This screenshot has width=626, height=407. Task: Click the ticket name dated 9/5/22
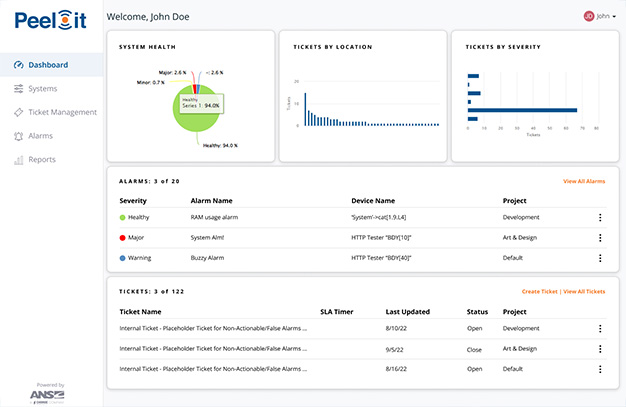[213, 349]
